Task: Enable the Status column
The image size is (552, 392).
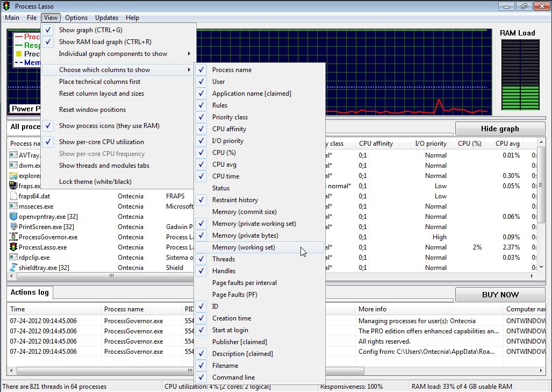Action: click(x=259, y=188)
